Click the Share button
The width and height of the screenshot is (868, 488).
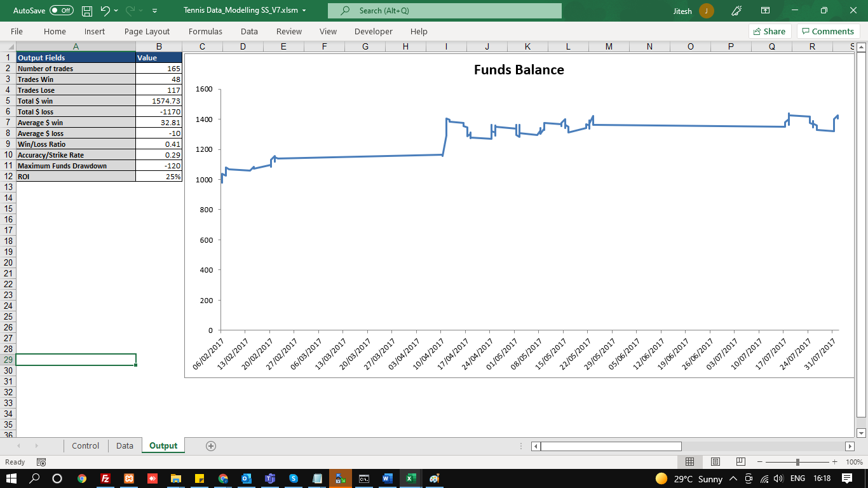tap(770, 31)
